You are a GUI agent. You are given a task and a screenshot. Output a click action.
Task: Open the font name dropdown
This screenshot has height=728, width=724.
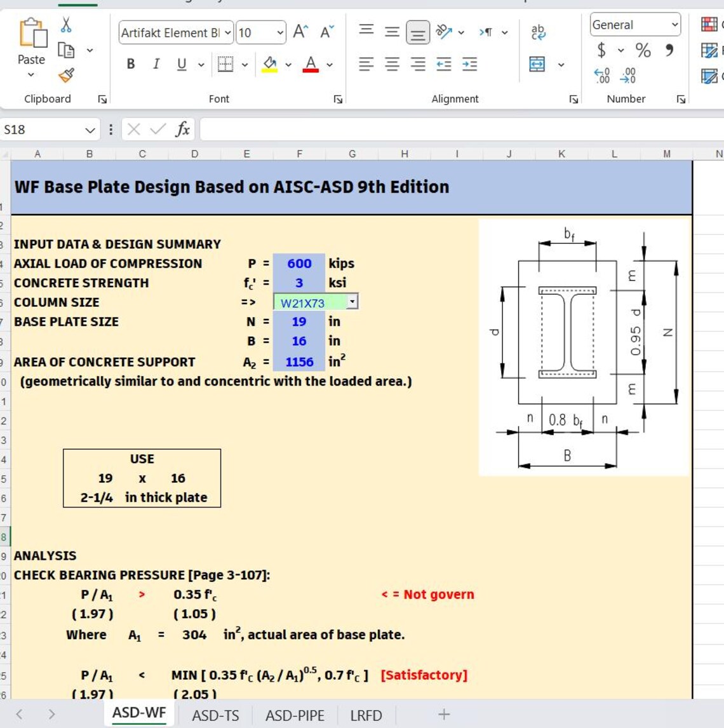coord(227,32)
